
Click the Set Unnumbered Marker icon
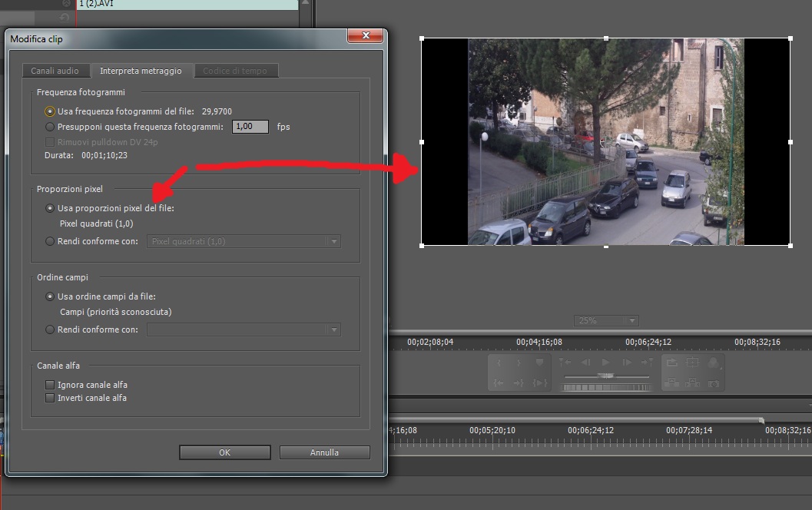[539, 363]
